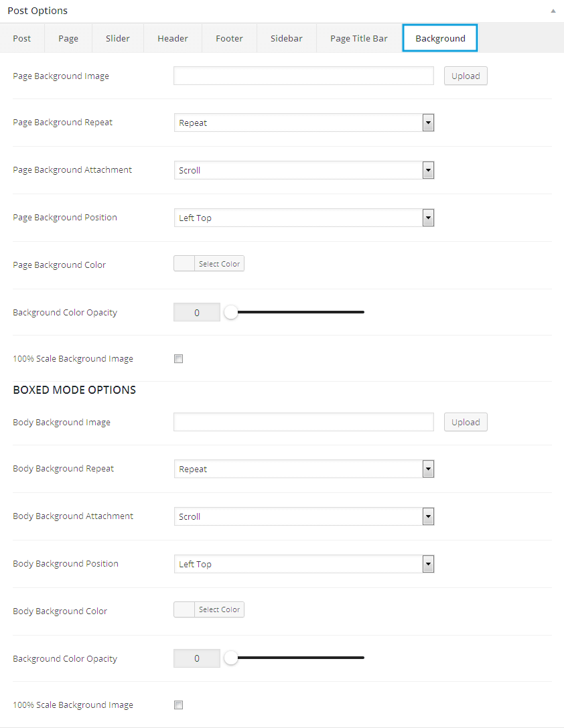
Task: Open the Slider tab
Action: click(118, 39)
